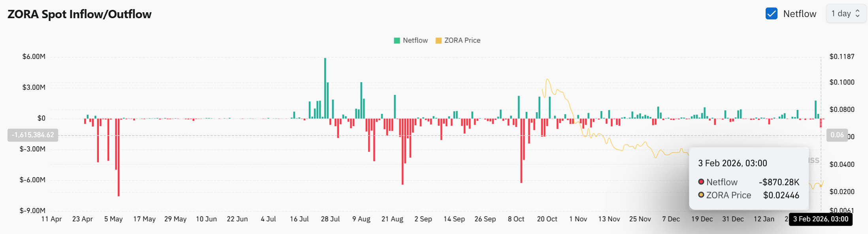The image size is (868, 234).
Task: Click the highlighted '3 Feb 2026, 03:00' axis marker
Action: (821, 219)
